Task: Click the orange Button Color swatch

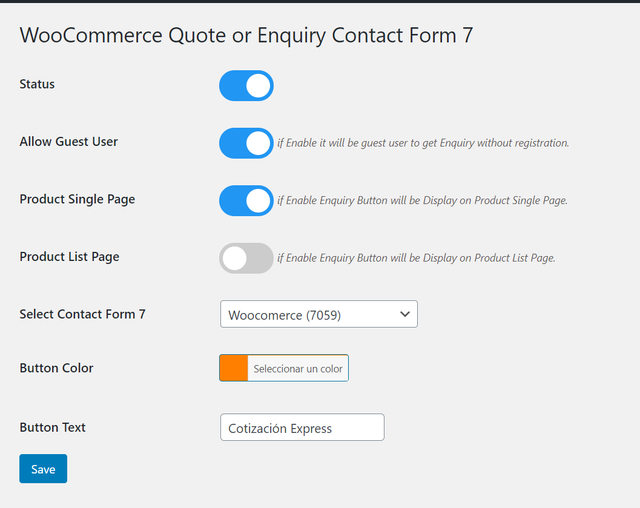Action: pos(234,368)
